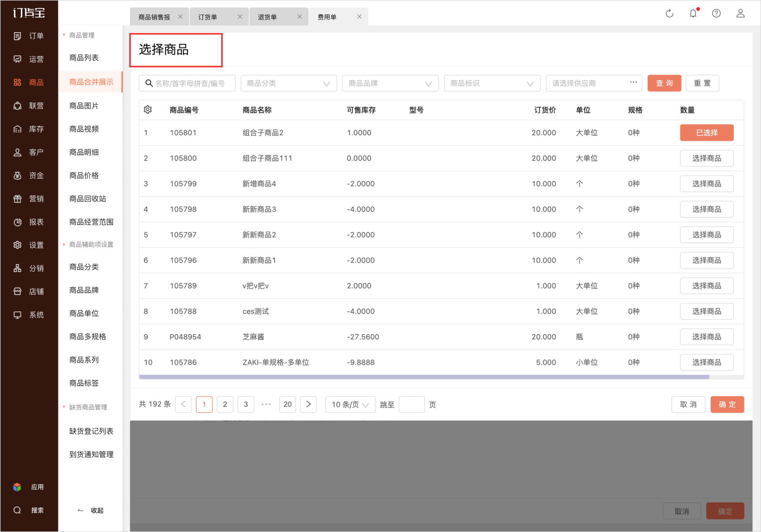Close the 费用单 tab
761x532 pixels.
(x=359, y=17)
